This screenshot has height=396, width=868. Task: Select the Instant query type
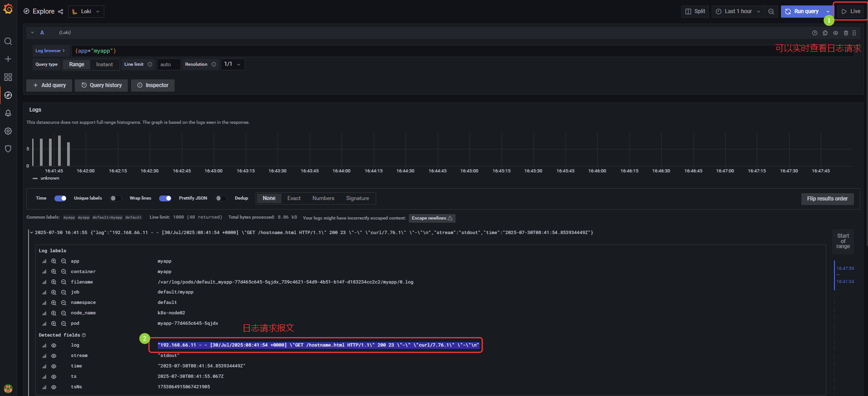pyautogui.click(x=104, y=64)
